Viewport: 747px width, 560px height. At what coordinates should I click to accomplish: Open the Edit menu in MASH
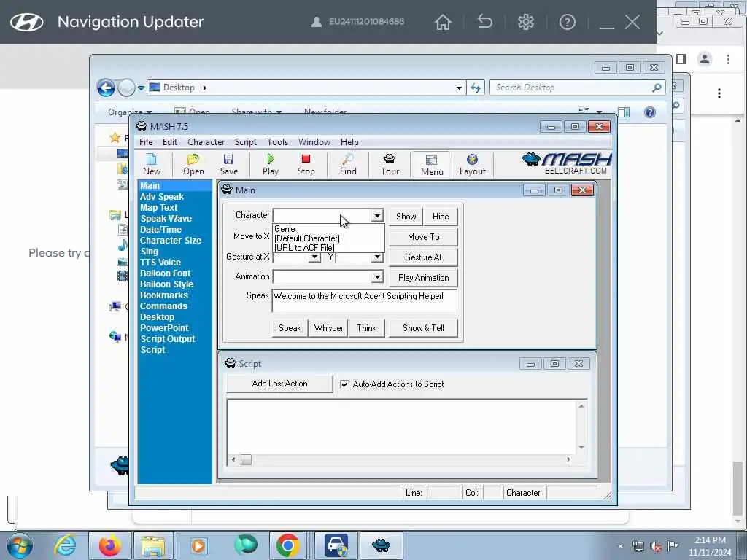[x=169, y=142]
